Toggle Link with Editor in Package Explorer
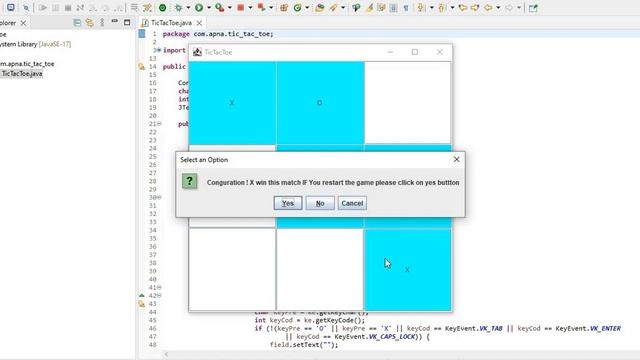 coord(89,23)
